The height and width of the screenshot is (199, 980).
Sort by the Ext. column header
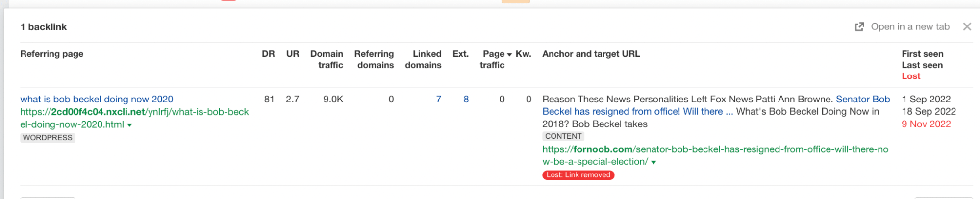click(460, 54)
